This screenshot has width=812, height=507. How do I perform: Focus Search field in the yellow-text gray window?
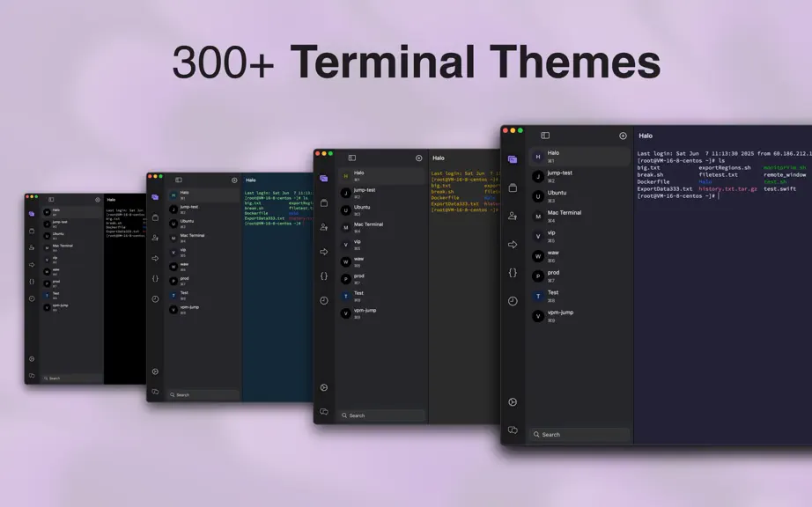(381, 415)
